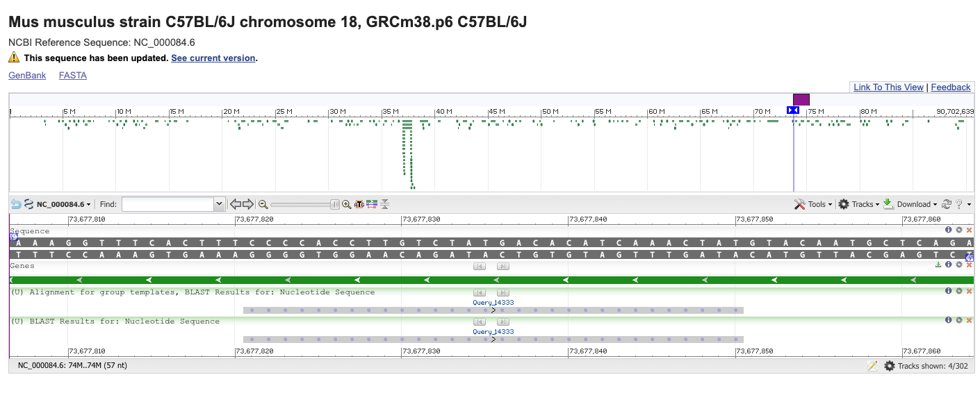Screen dimensions: 980x402
Task: Click the back/undo arrow in sequence toolbar
Action: pyautogui.click(x=16, y=204)
